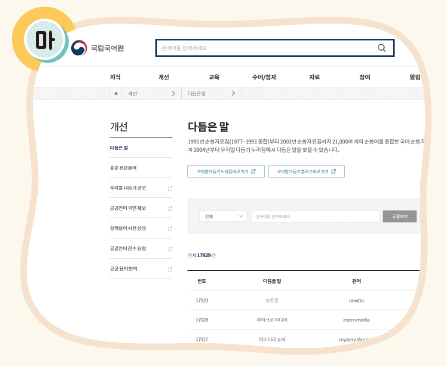
Task: Open the 수어/점자 menu
Action: 264,77
